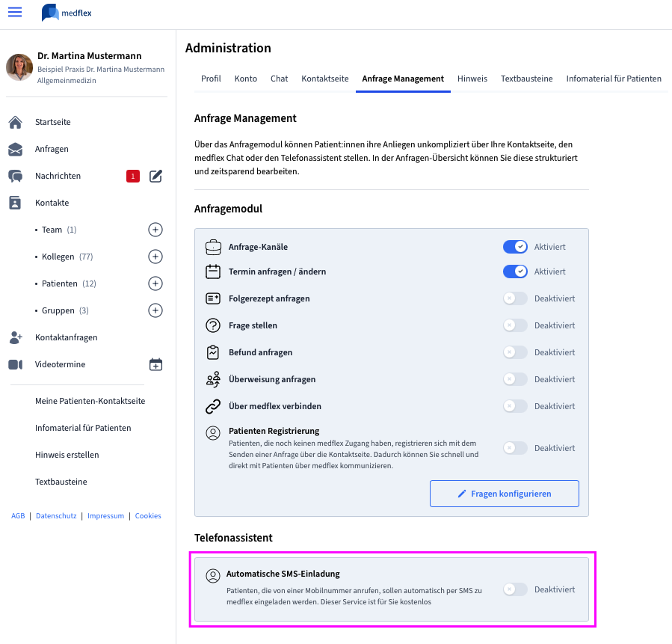This screenshot has height=644, width=672.
Task: Click the Kontaktanfragen person-plus icon
Action: 16,338
